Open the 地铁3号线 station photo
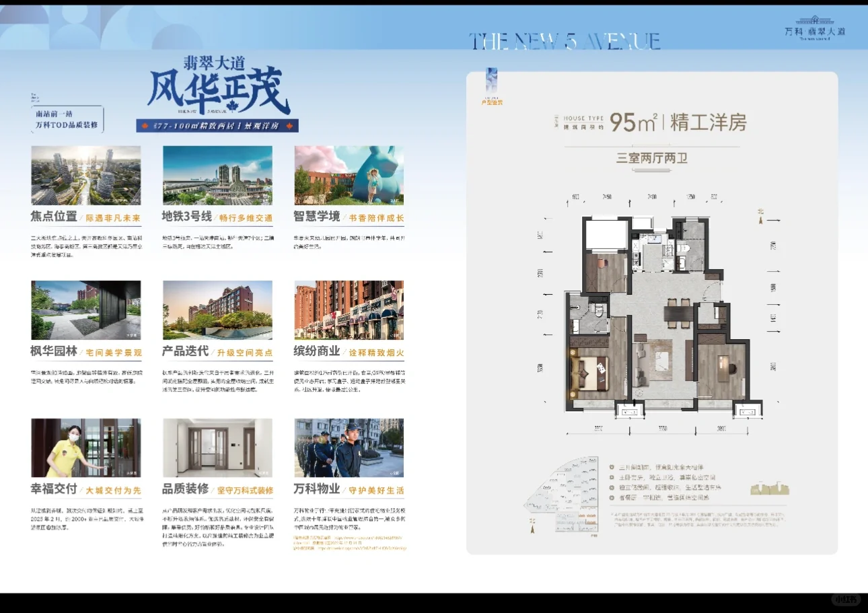 pos(217,176)
